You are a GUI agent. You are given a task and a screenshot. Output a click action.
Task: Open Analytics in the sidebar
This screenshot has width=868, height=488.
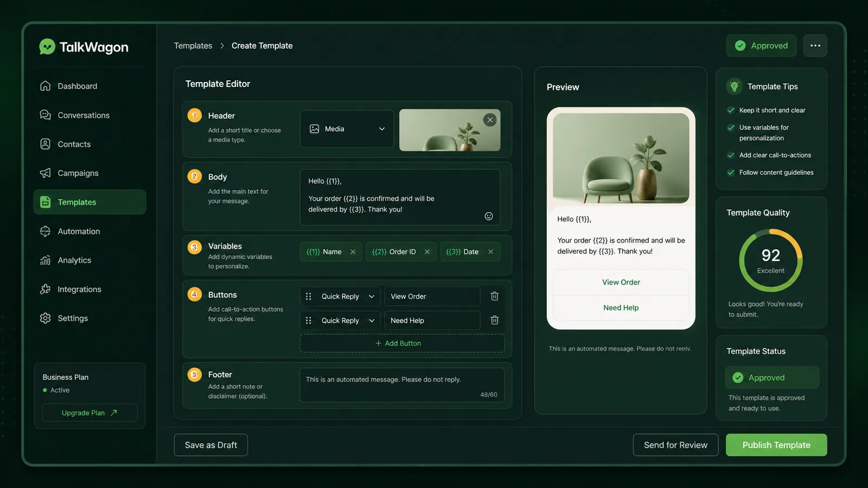pyautogui.click(x=90, y=260)
